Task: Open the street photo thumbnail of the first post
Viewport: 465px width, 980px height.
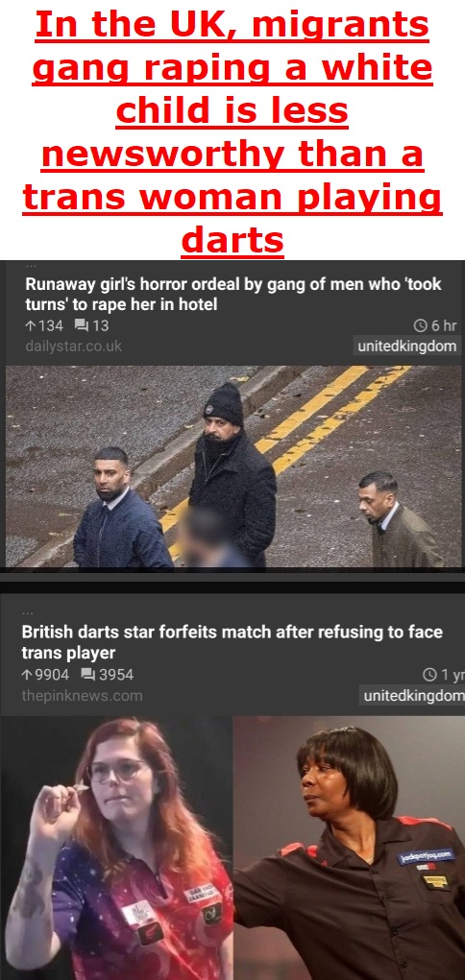Action: (x=233, y=466)
